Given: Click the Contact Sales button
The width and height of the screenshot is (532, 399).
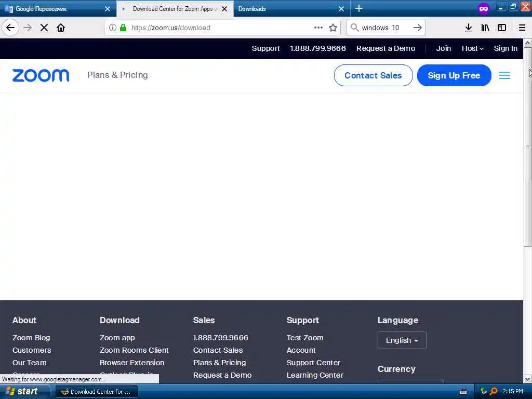Looking at the screenshot, I should tap(373, 75).
